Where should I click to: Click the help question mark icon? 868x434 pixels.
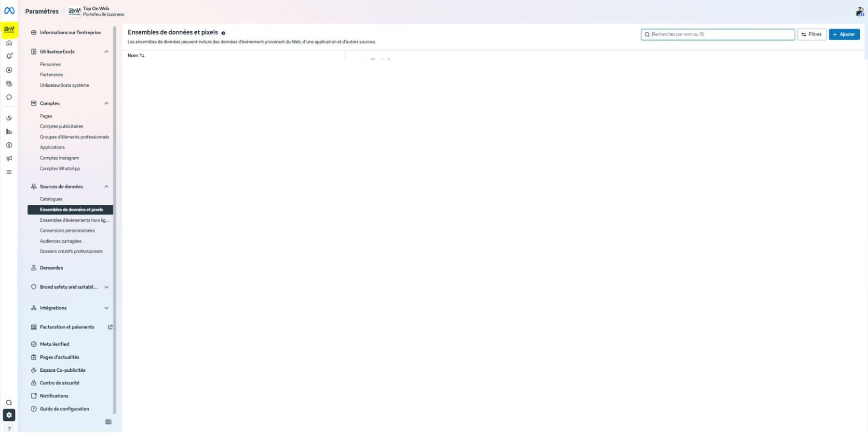pyautogui.click(x=9, y=429)
